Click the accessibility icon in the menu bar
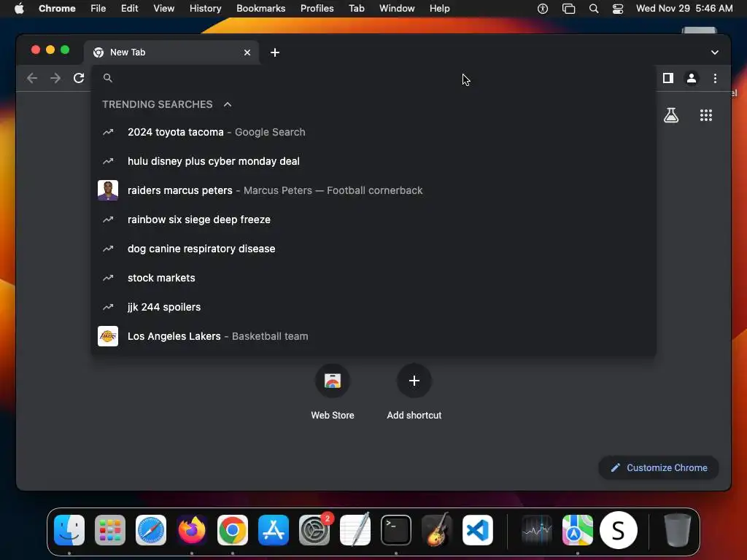The width and height of the screenshot is (747, 560). [x=543, y=9]
